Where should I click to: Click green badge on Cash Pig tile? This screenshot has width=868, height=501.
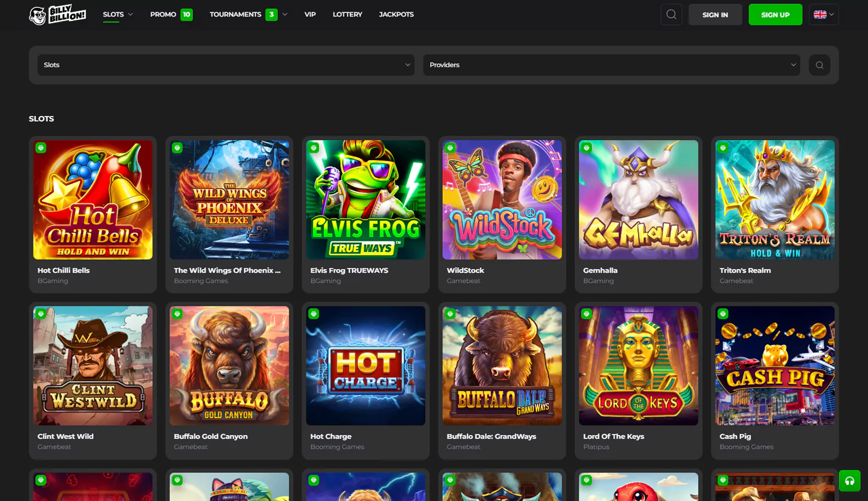[723, 314]
